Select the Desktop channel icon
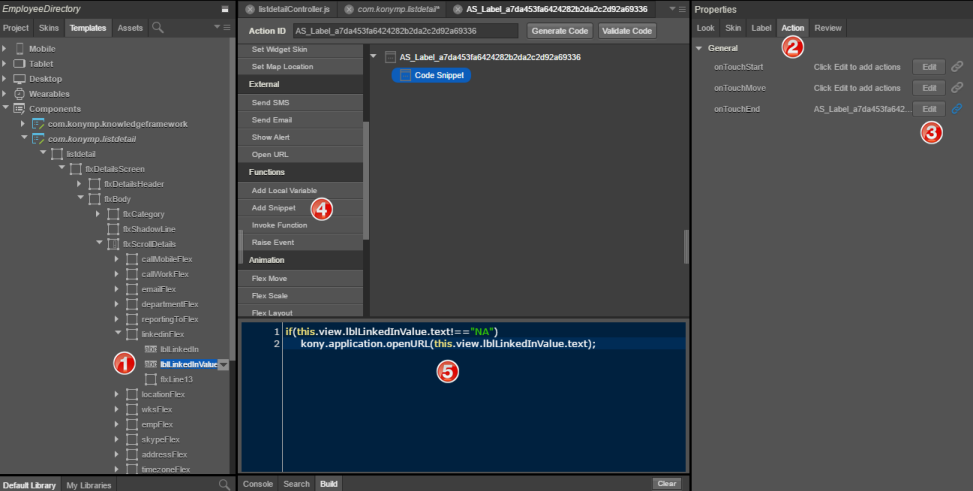The image size is (973, 491). (20, 79)
